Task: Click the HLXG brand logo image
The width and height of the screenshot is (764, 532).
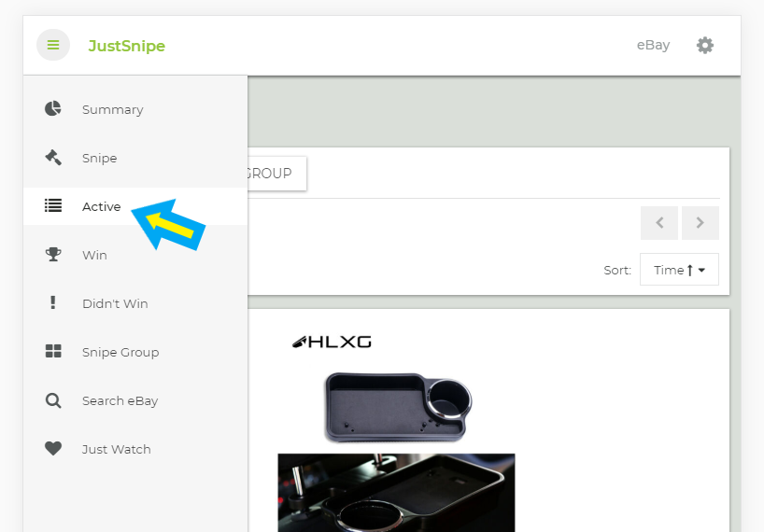Action: coord(332,342)
